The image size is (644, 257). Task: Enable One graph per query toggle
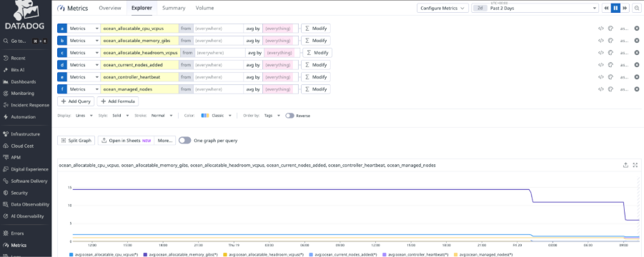tap(185, 140)
